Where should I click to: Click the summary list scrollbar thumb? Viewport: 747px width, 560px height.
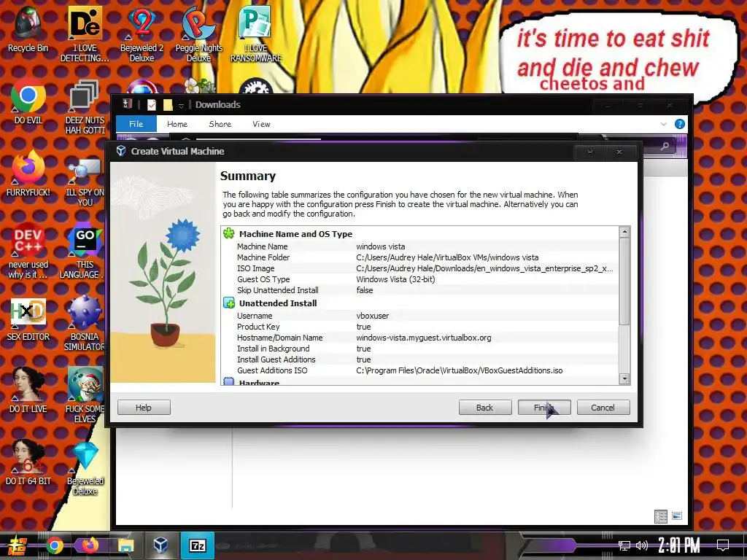624,282
